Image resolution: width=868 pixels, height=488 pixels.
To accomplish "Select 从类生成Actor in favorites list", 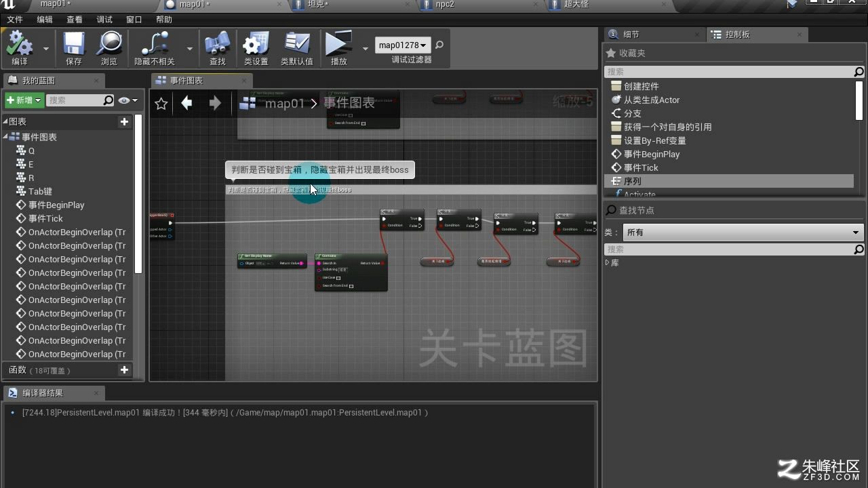I will click(x=729, y=100).
